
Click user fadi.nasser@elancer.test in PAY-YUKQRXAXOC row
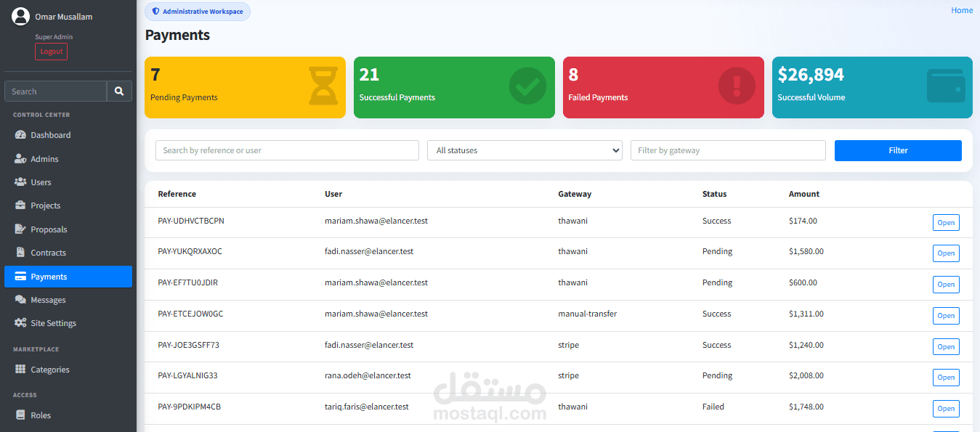click(x=369, y=251)
